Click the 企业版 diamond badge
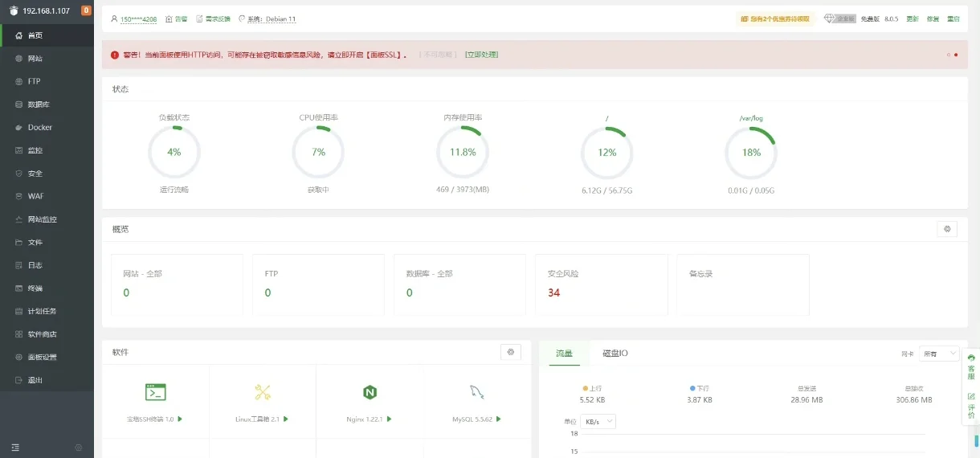 point(839,18)
